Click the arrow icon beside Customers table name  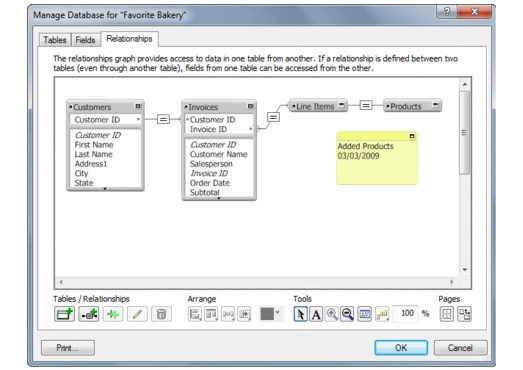pyautogui.click(x=70, y=107)
